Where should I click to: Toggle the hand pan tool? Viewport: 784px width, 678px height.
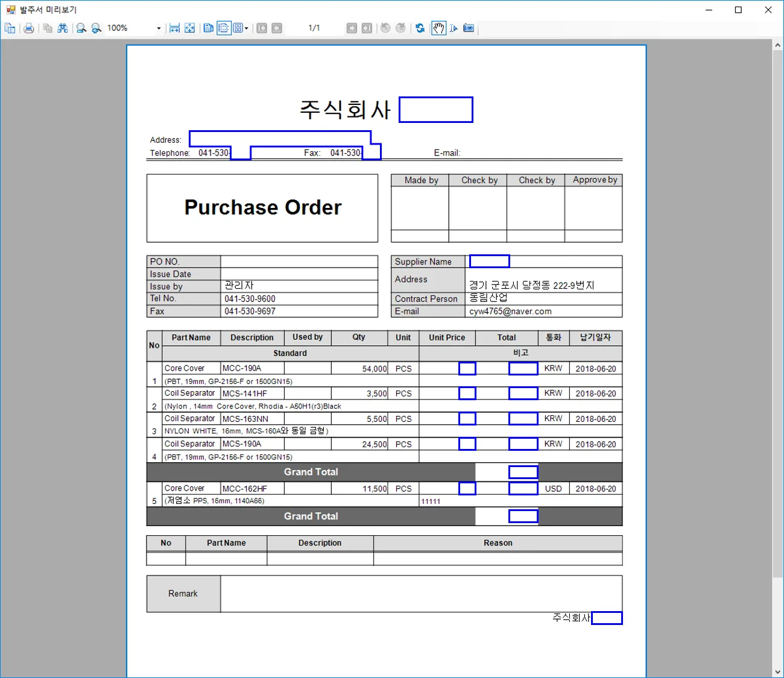point(438,28)
